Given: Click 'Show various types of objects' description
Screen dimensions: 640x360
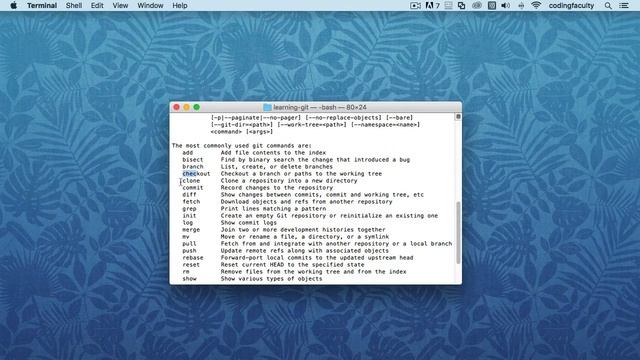Looking at the screenshot, I should (x=271, y=278).
